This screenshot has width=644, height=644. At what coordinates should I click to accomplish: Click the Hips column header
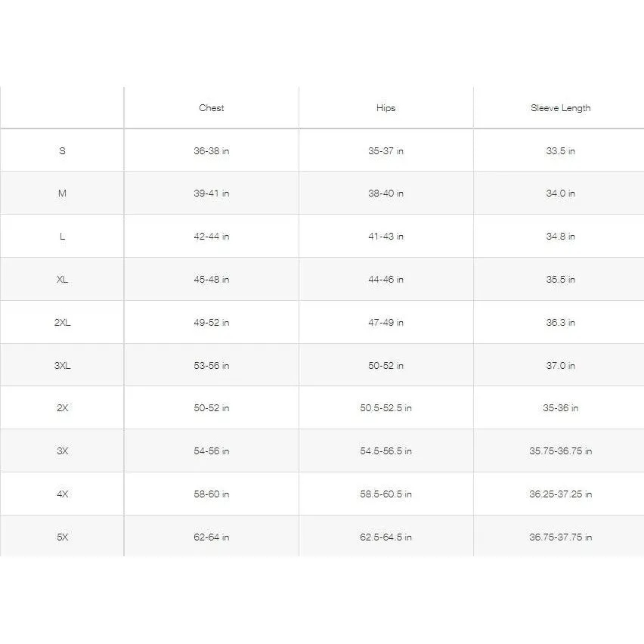[385, 108]
